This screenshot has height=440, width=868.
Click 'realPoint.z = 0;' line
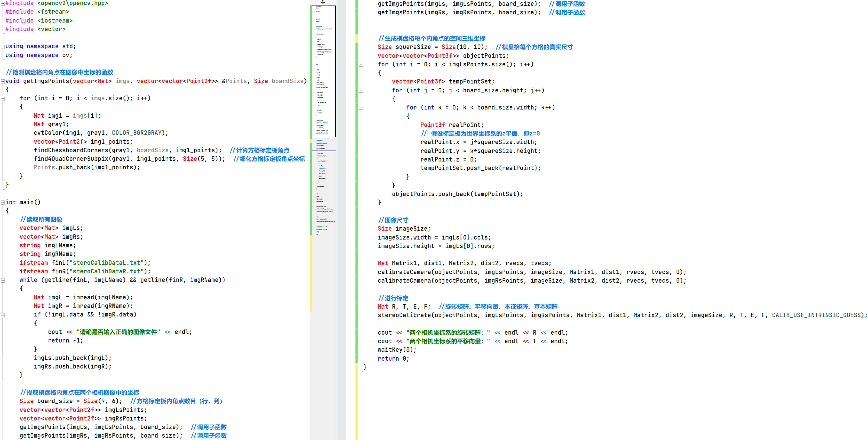pos(448,159)
